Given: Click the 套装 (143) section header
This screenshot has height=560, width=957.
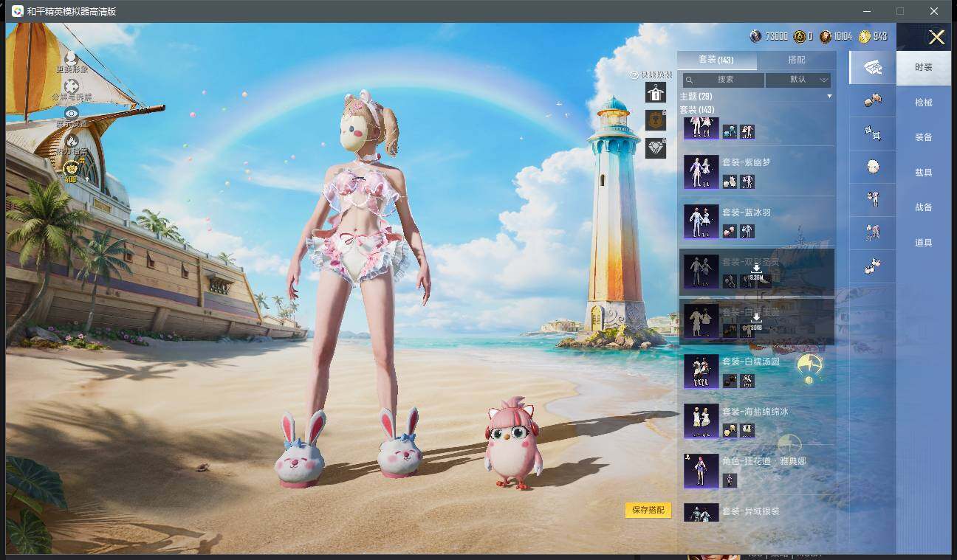Looking at the screenshot, I should coord(696,110).
